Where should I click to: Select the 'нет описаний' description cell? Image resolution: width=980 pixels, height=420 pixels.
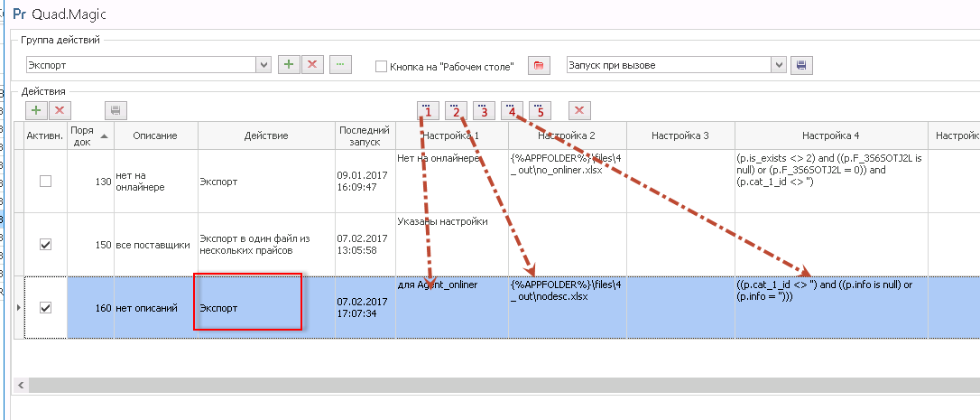tap(155, 307)
